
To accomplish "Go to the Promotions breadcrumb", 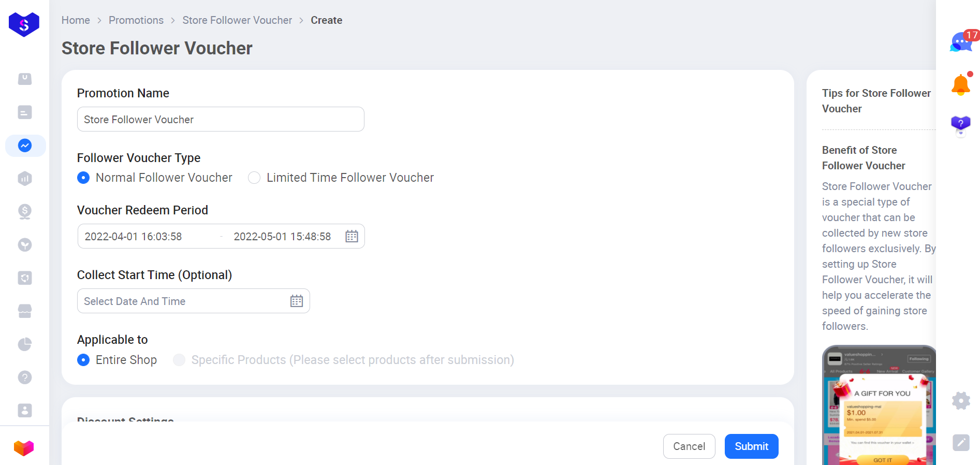I will click(x=136, y=20).
